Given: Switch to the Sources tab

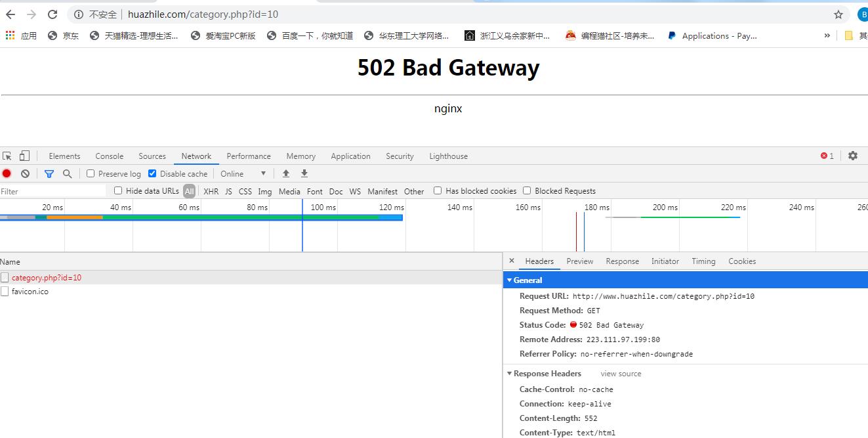Looking at the screenshot, I should coord(152,156).
